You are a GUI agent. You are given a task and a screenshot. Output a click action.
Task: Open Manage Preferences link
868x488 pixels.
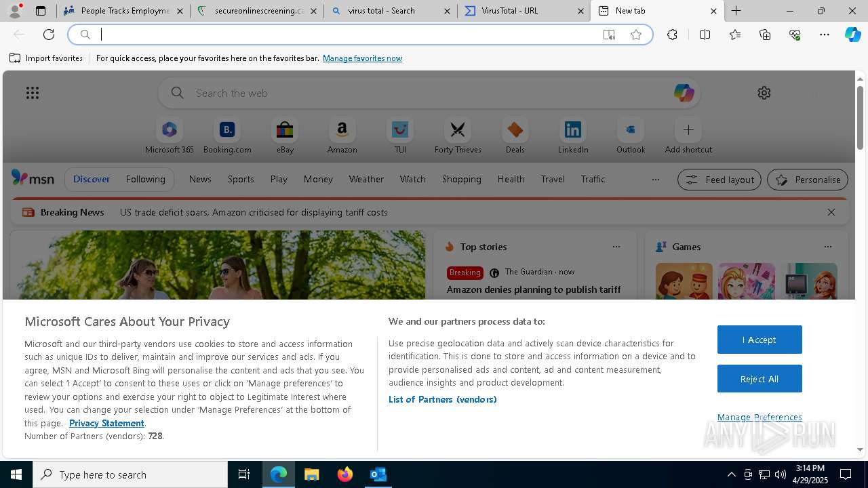759,417
